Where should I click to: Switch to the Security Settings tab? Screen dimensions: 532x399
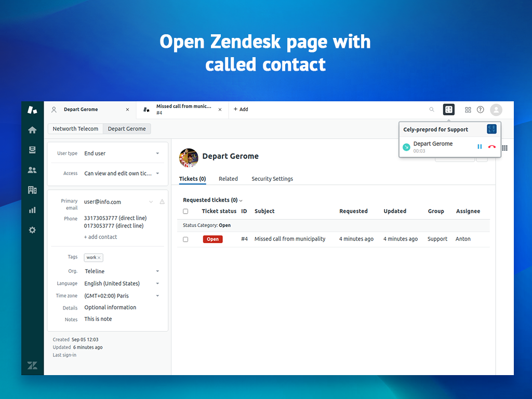coord(272,179)
